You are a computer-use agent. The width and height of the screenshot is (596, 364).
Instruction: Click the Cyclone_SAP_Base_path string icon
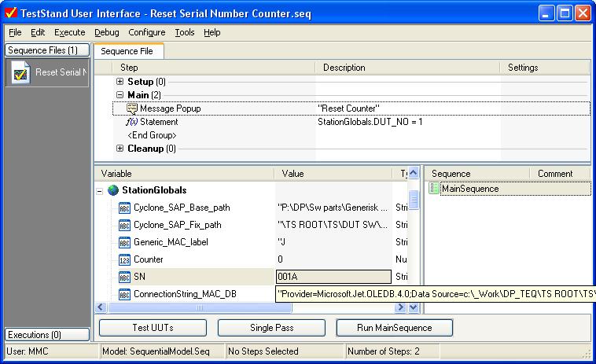click(124, 208)
